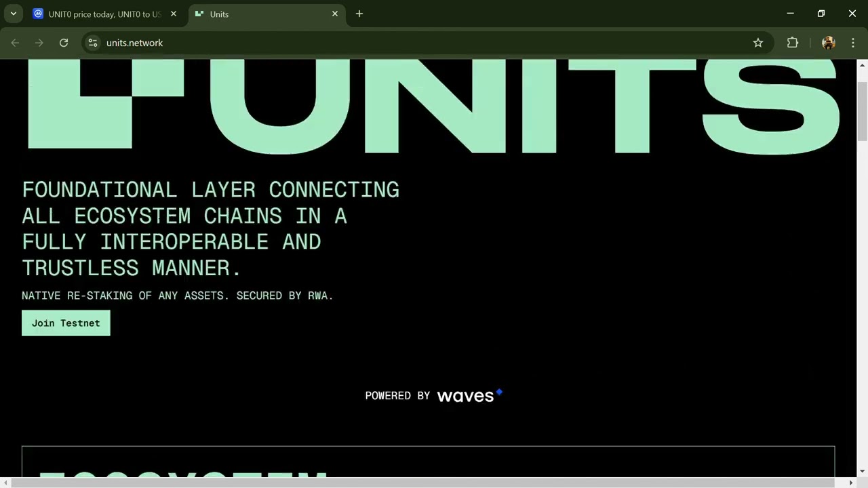Click the 'FOUNDATIONAL LAYER CONNECTING' headline text
The image size is (868, 488).
[210, 190]
